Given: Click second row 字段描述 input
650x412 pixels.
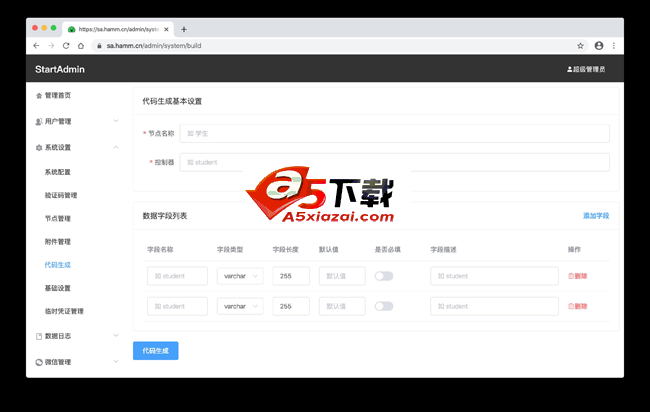Looking at the screenshot, I should pos(495,306).
